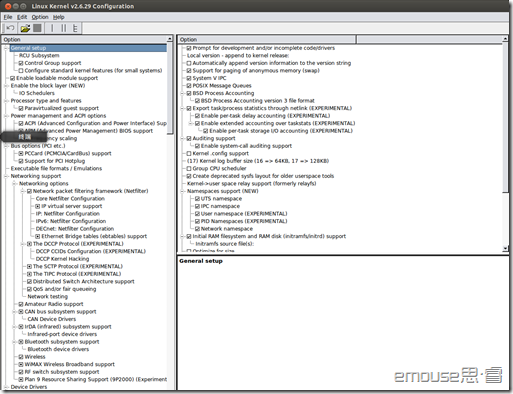Select CAN Device Drivers item

pos(52,319)
